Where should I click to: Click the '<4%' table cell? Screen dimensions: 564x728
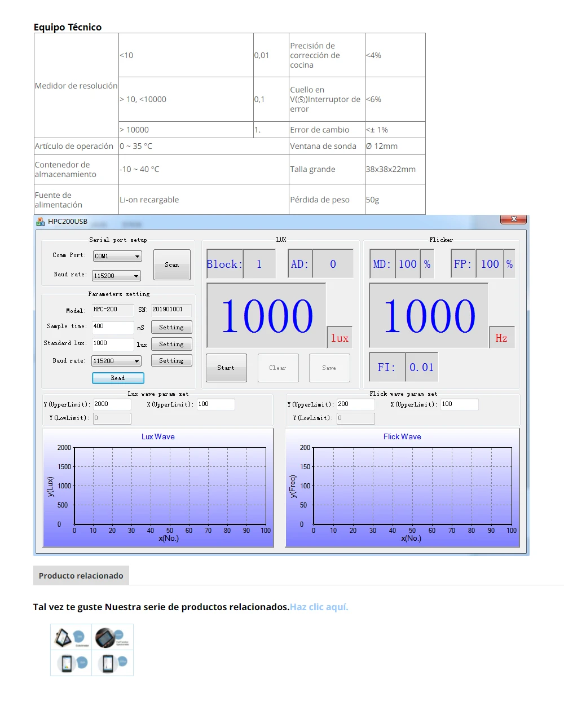tap(395, 55)
